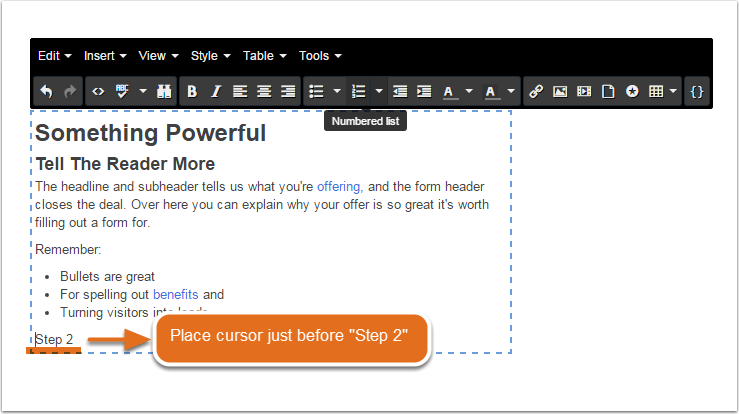Insert a table with grid icon
Image resolution: width=739 pixels, height=414 pixels.
click(x=656, y=91)
